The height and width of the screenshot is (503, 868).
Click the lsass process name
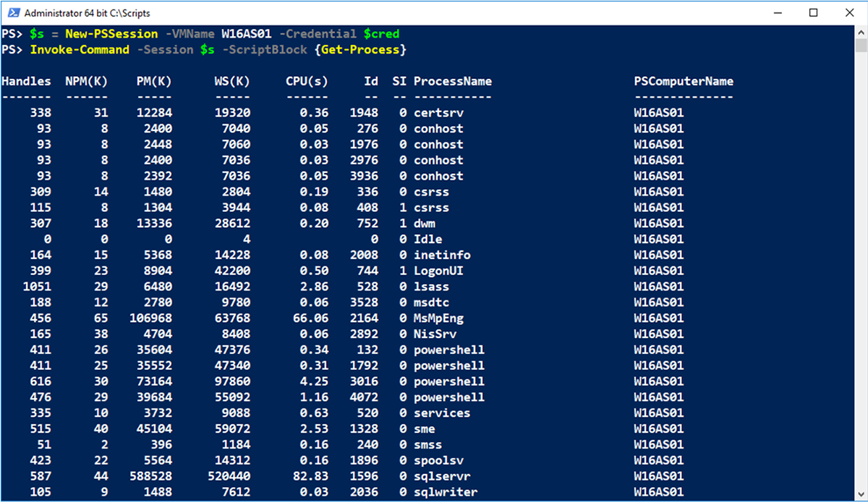[x=431, y=286]
